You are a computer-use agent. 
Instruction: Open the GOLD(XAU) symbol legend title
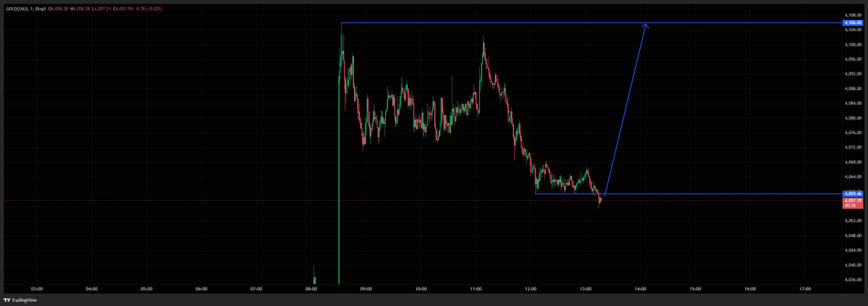click(17, 9)
